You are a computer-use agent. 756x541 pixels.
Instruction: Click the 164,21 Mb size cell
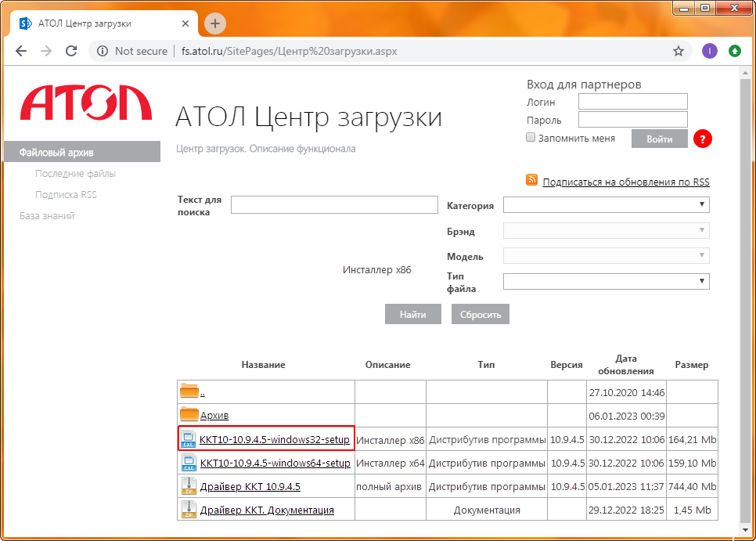pyautogui.click(x=692, y=440)
